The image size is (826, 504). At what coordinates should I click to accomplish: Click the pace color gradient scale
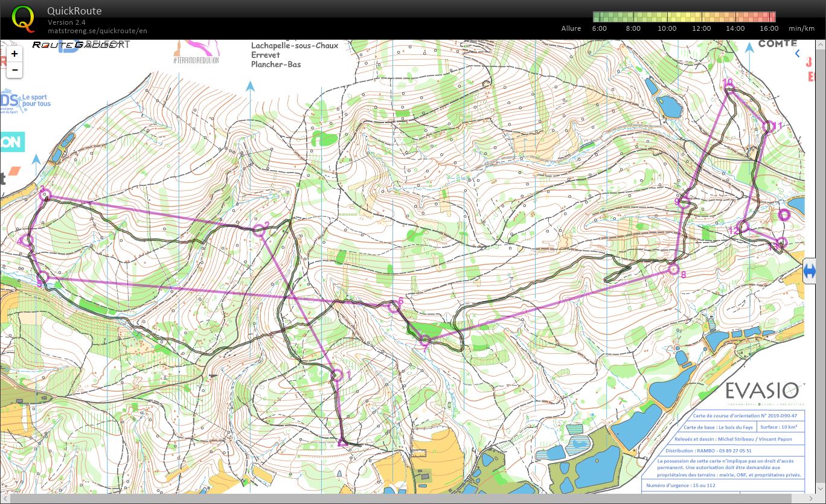pyautogui.click(x=684, y=17)
